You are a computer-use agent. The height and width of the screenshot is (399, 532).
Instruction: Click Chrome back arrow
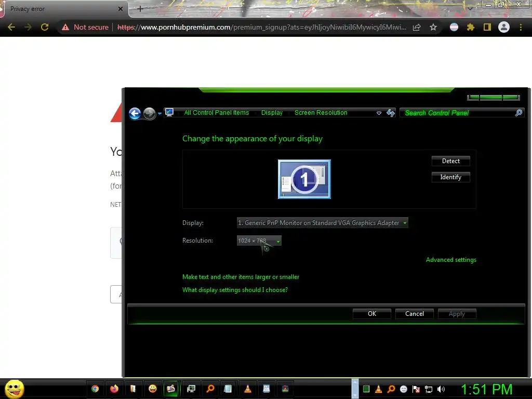pos(11,27)
